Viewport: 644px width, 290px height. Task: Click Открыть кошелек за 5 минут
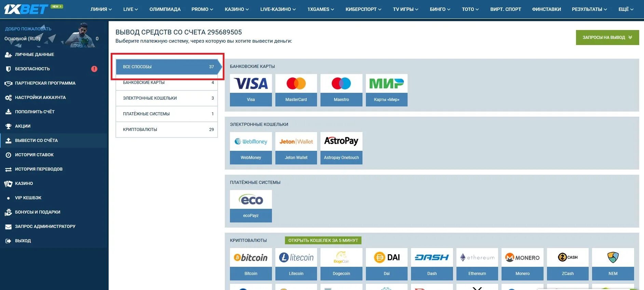click(323, 241)
